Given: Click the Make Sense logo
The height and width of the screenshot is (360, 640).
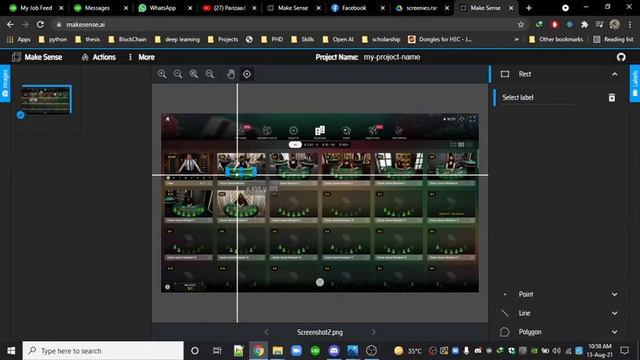Looking at the screenshot, I should pos(37,57).
